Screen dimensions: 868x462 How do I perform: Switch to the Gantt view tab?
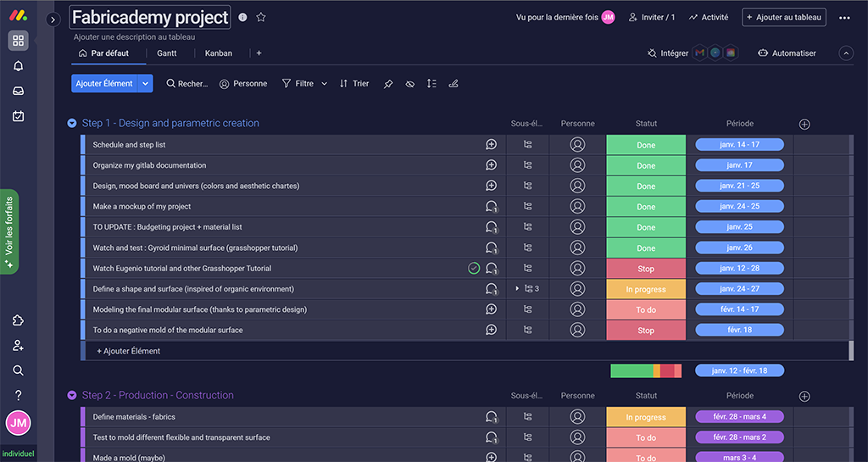click(167, 53)
